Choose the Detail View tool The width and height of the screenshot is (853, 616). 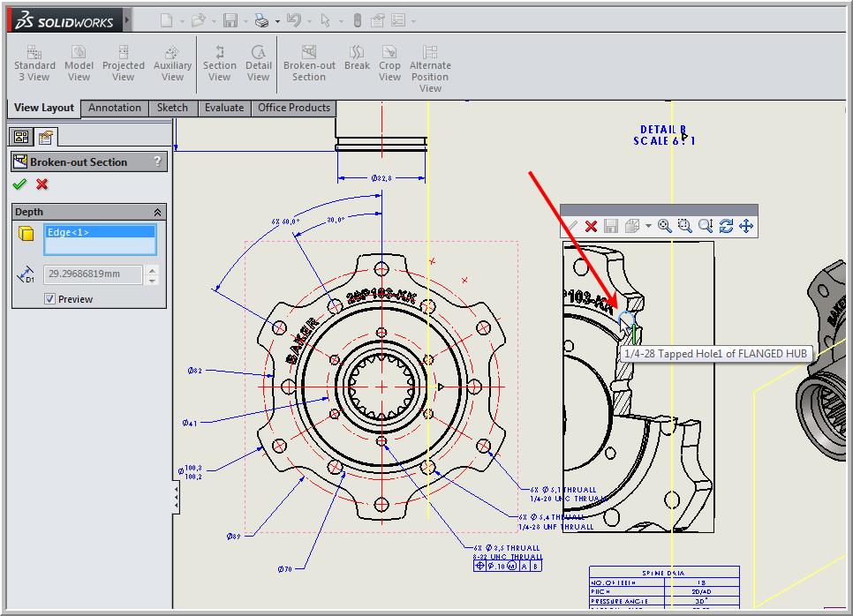coord(258,63)
